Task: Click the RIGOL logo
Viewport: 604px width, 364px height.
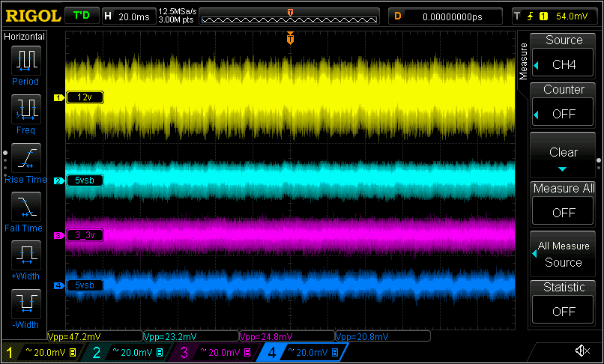Action: [33, 16]
